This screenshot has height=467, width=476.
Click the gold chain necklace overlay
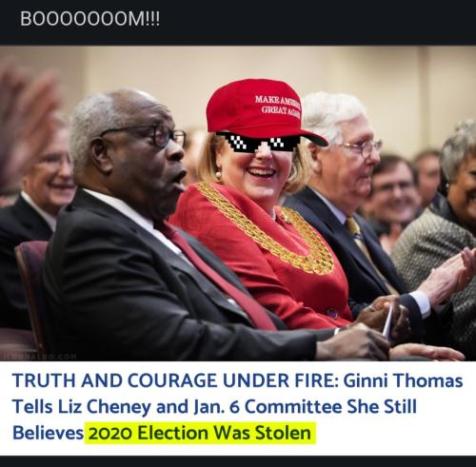click(x=269, y=228)
